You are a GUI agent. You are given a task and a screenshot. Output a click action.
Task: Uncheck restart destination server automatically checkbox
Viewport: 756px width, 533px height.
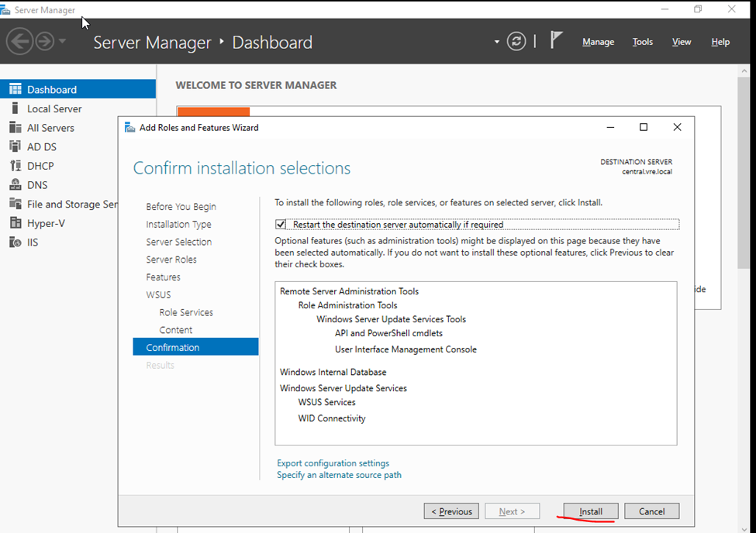pyautogui.click(x=281, y=225)
